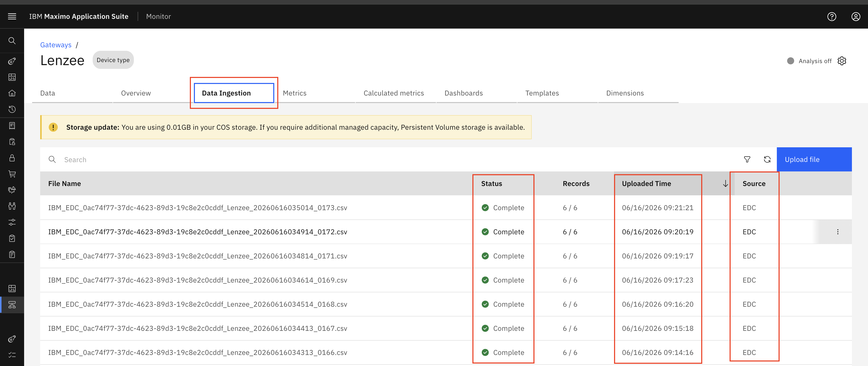
Task: Open the history clock icon in sidebar
Action: 12,109
